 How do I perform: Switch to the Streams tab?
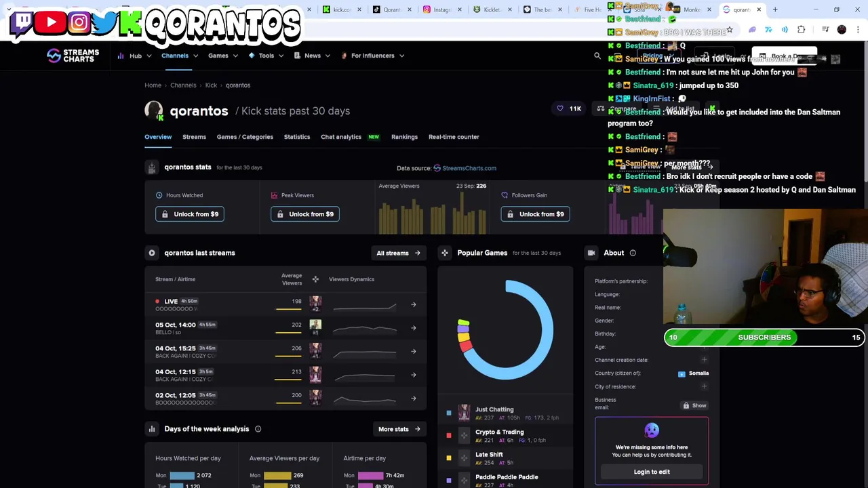(194, 137)
